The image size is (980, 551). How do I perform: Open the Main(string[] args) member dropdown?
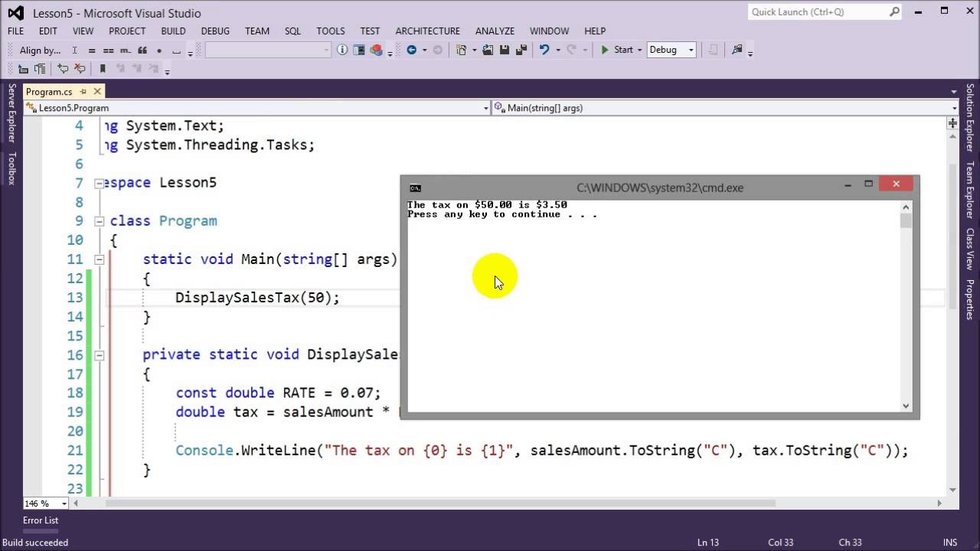725,108
